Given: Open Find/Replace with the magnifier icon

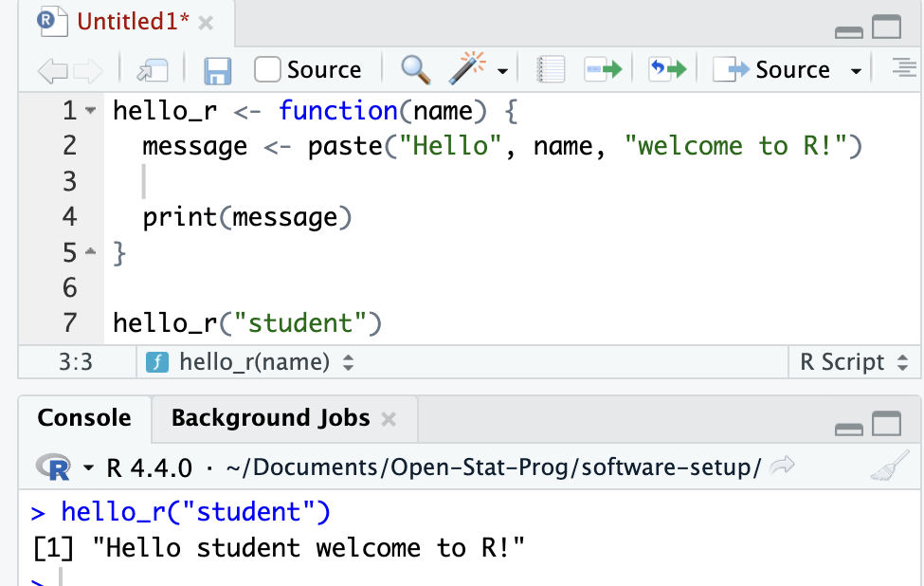Looking at the screenshot, I should (x=415, y=70).
